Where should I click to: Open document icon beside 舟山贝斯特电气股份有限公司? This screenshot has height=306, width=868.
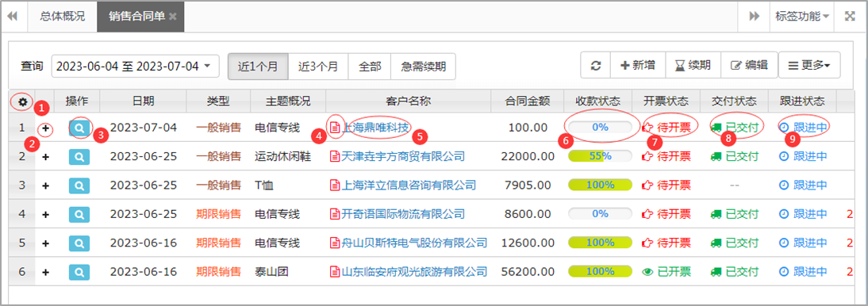[x=334, y=243]
